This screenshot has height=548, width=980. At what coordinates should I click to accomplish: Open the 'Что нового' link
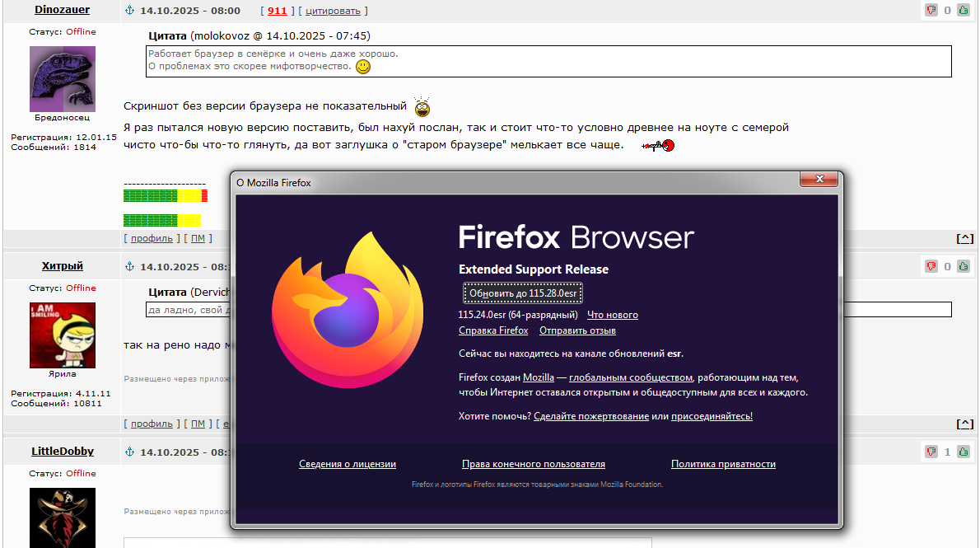pyautogui.click(x=613, y=315)
